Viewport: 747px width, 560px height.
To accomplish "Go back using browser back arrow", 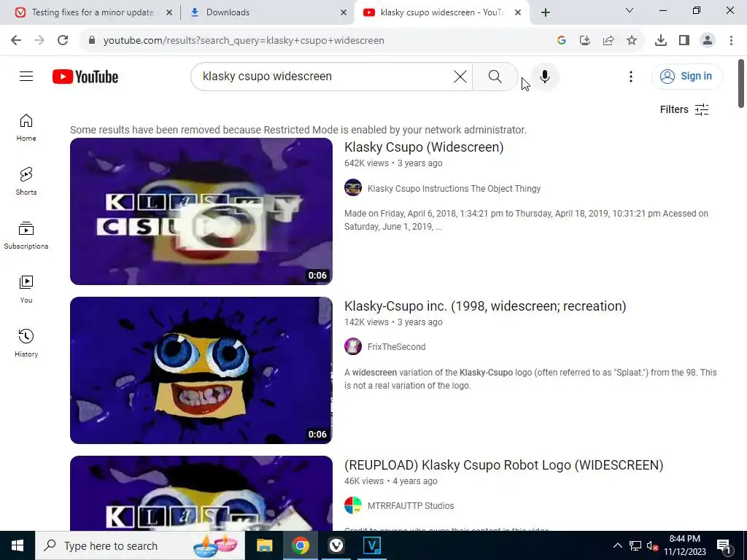I will [16, 40].
